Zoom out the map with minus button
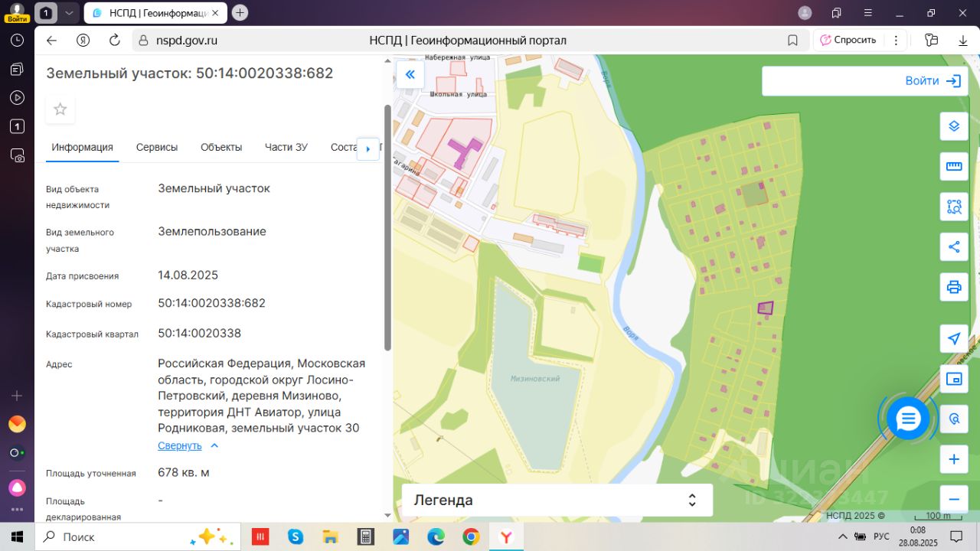980x551 pixels. coord(954,500)
